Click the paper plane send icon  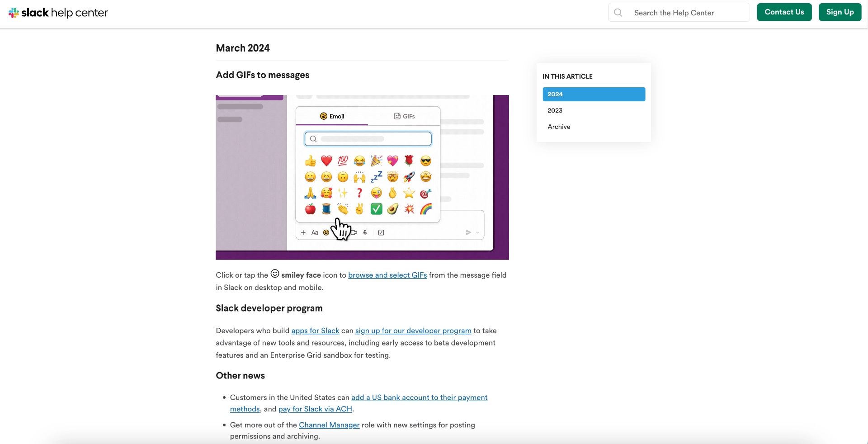[x=469, y=232]
